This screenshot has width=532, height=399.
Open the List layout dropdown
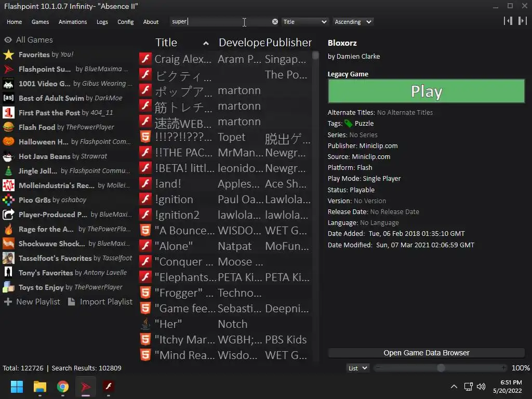358,368
